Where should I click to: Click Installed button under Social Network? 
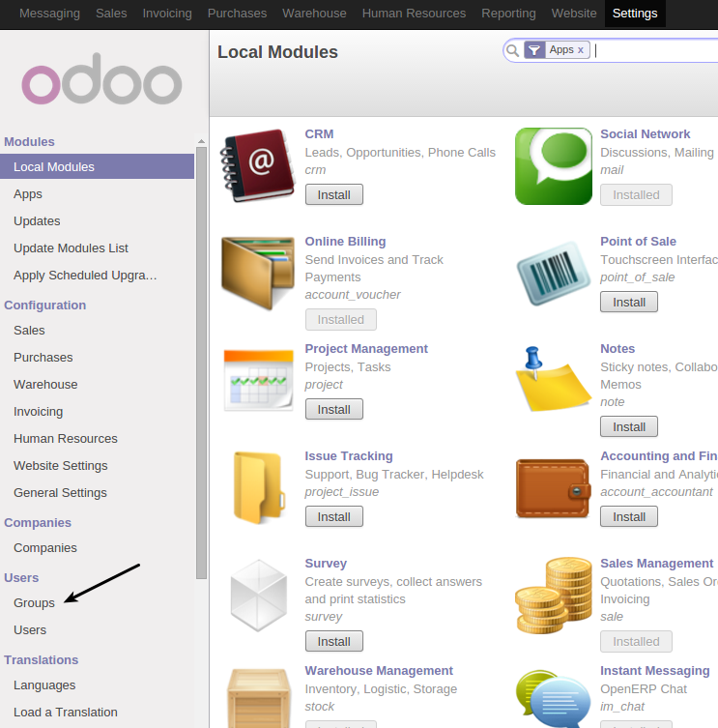pyautogui.click(x=636, y=195)
